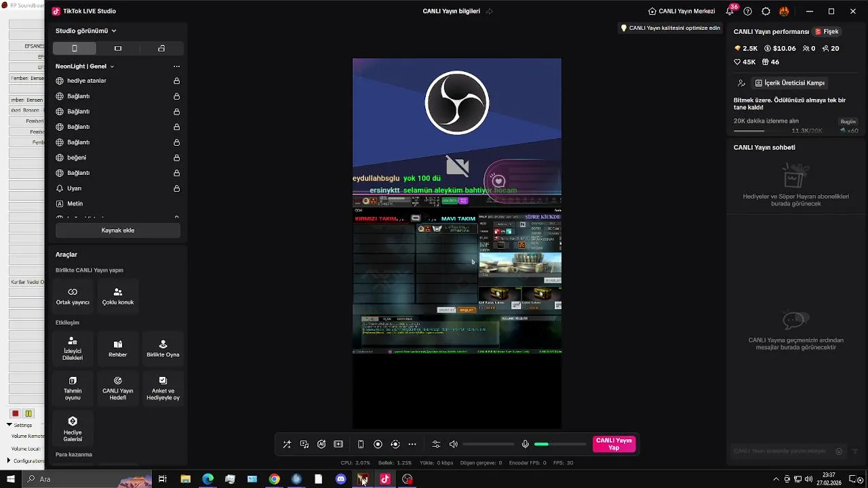Adjust the speaker volume slider
Viewport: 868px width, 488px height.
point(488,445)
